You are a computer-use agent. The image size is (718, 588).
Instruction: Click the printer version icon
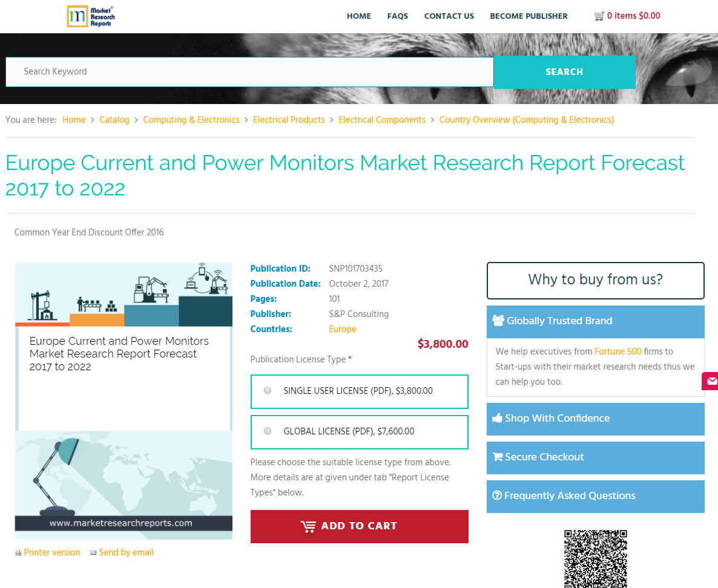click(18, 553)
